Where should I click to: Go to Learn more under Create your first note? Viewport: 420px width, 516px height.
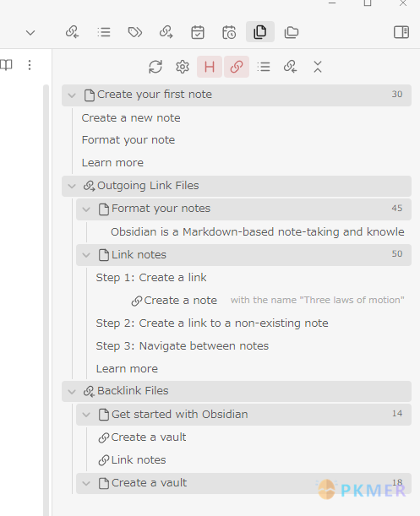point(112,162)
